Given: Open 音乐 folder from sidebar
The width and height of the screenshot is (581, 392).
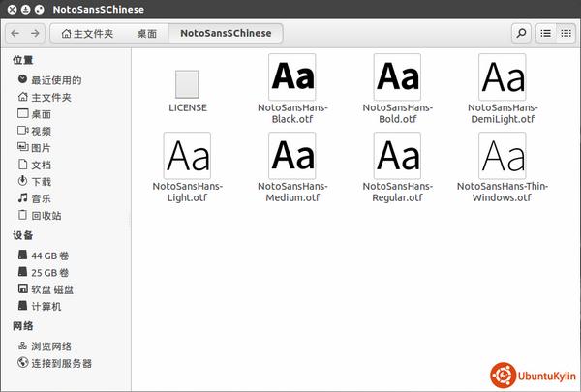Looking at the screenshot, I should coord(41,198).
